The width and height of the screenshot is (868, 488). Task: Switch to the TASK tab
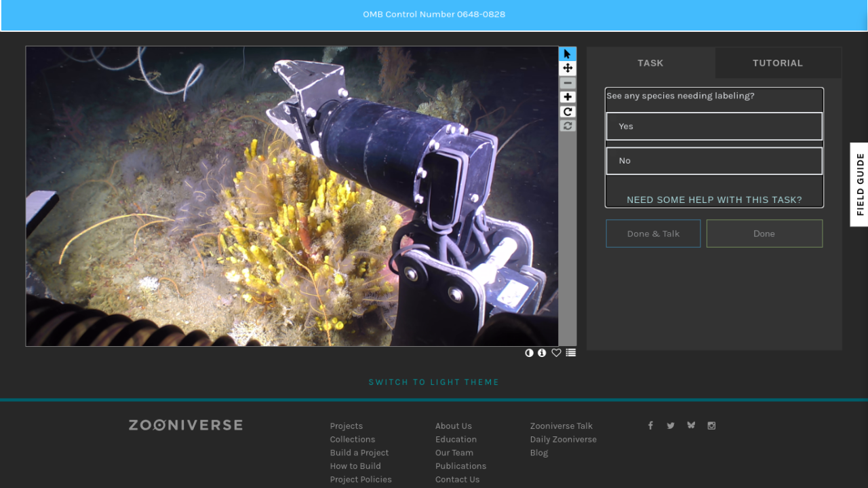click(650, 62)
